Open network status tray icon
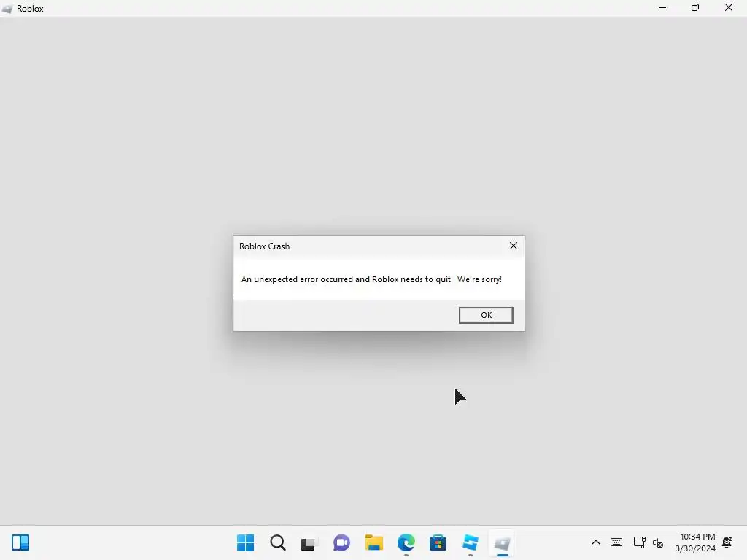Viewport: 747px width, 560px height. pyautogui.click(x=639, y=542)
